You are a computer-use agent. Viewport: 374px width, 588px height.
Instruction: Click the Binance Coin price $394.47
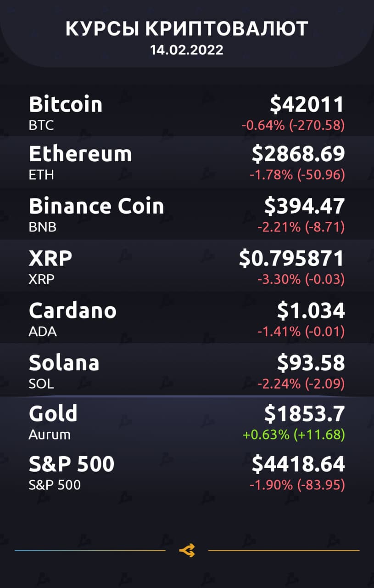click(304, 206)
